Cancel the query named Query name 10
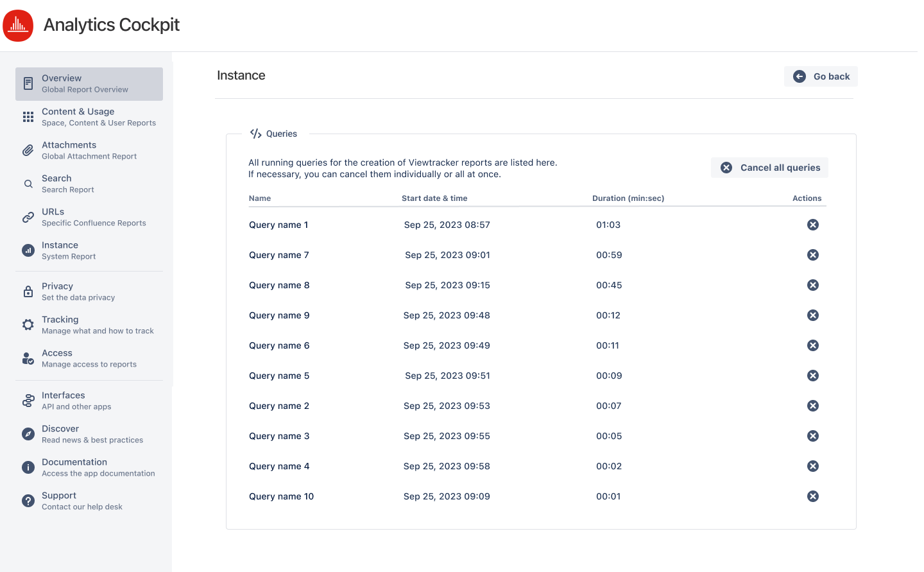924x572 pixels. [x=812, y=496]
